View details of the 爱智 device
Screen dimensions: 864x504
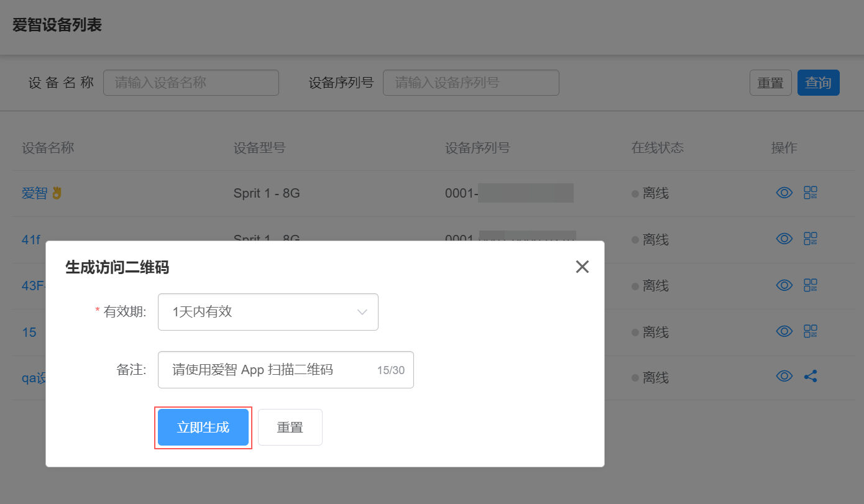click(x=784, y=193)
